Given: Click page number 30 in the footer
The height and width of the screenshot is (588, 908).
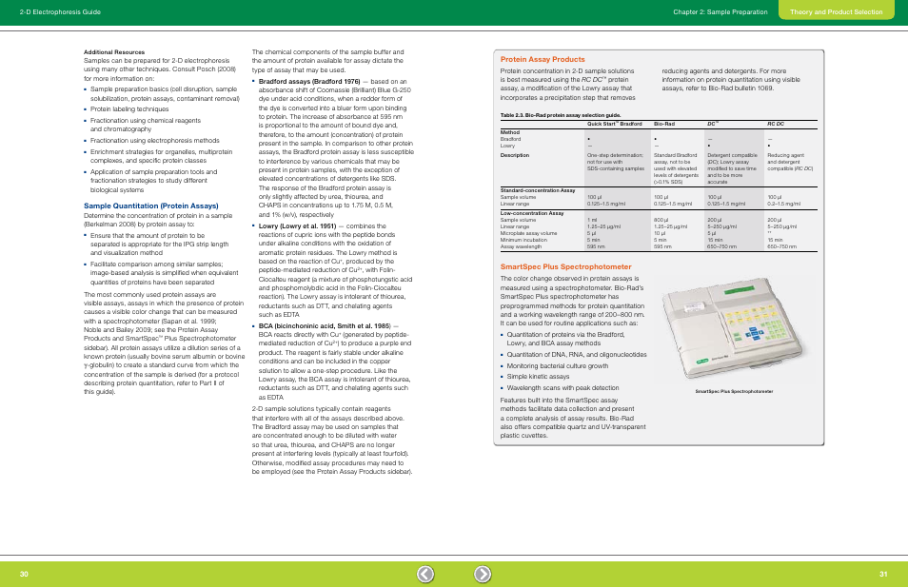Looking at the screenshot, I should pos(24,574).
